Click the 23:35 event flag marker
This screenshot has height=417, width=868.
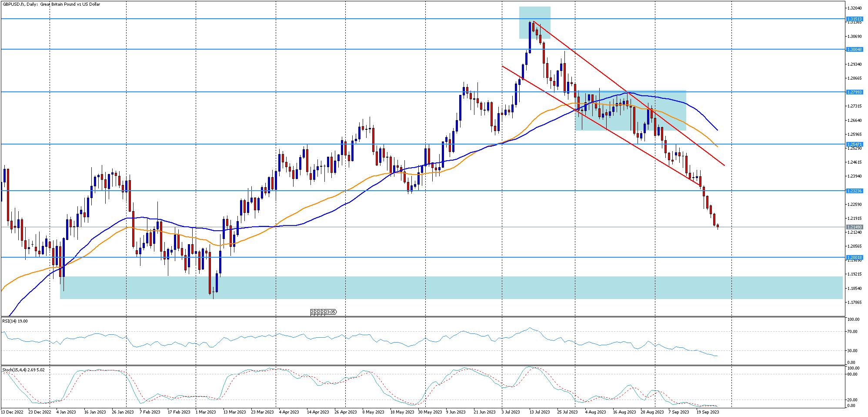[x=331, y=312]
